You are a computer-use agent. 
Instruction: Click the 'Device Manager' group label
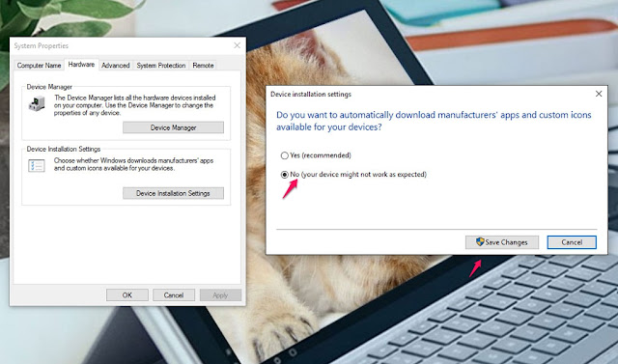[x=49, y=87]
